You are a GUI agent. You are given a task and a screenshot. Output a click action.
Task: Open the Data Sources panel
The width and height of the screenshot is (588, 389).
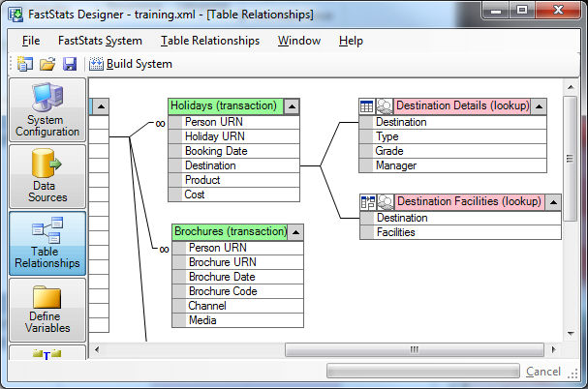click(47, 176)
